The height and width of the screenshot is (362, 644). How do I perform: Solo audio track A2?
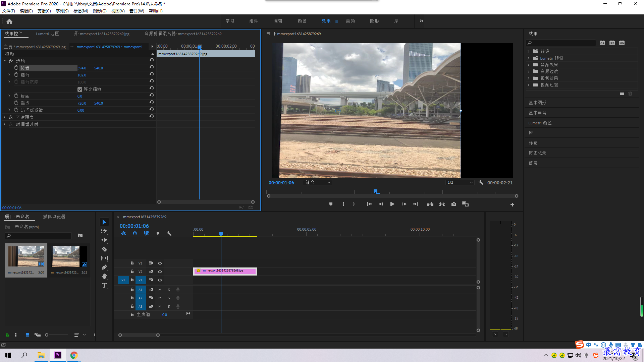tap(169, 298)
